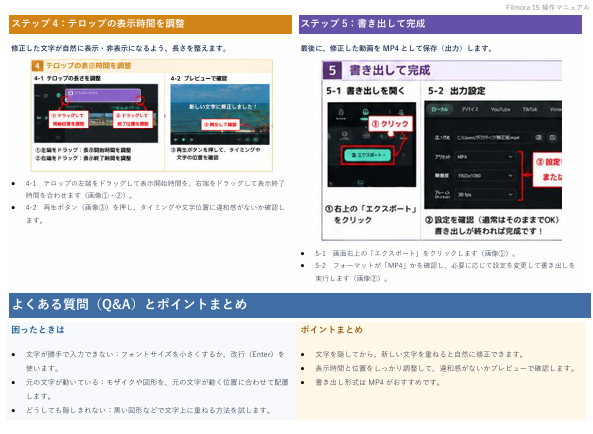Screen dimensions: 593x434
Task: Click the first round icon beside the save path
Action: click(x=539, y=138)
